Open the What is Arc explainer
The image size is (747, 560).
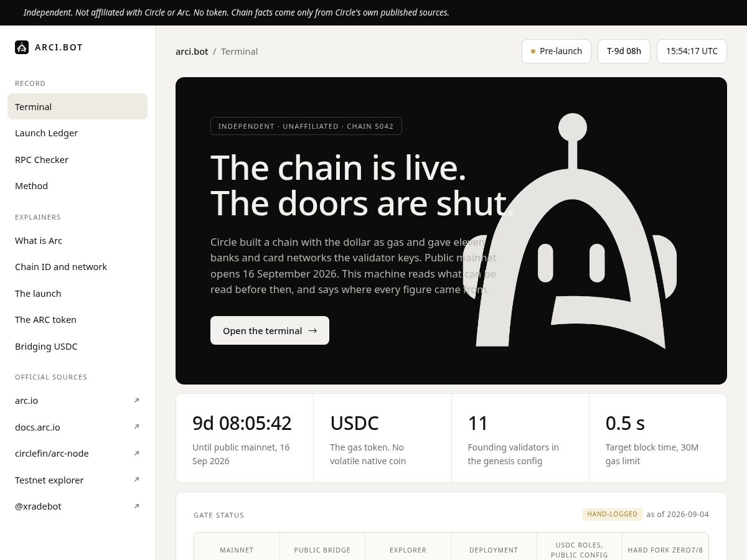77,241
